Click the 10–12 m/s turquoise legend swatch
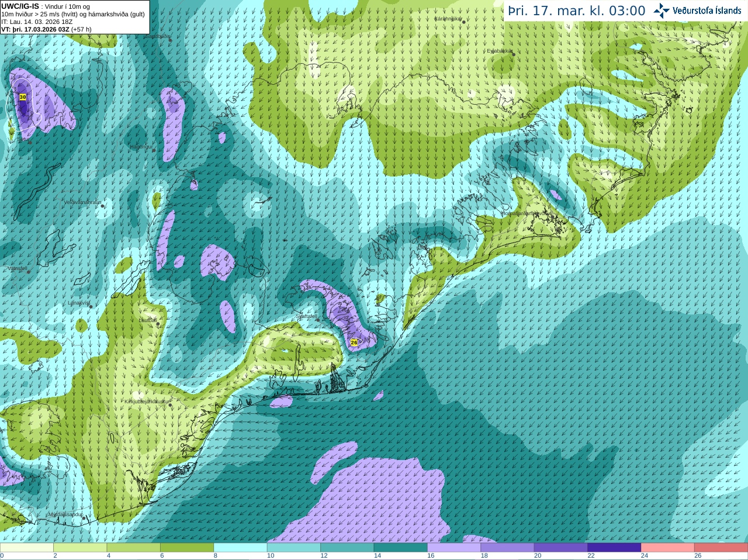The image size is (748, 560). [294, 548]
